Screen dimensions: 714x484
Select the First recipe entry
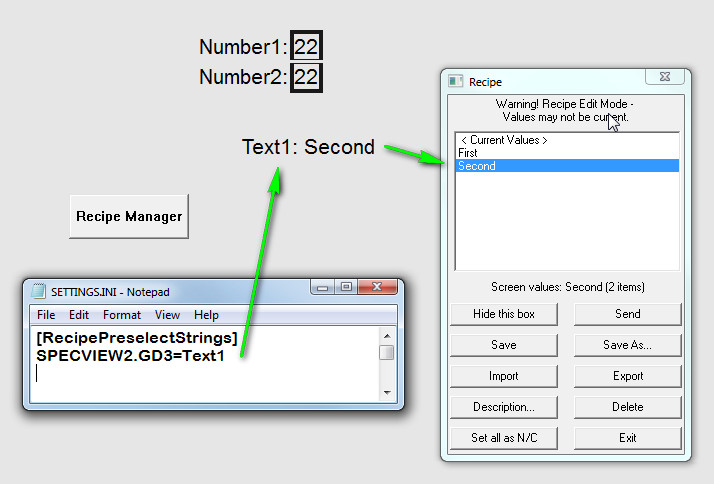(x=567, y=153)
